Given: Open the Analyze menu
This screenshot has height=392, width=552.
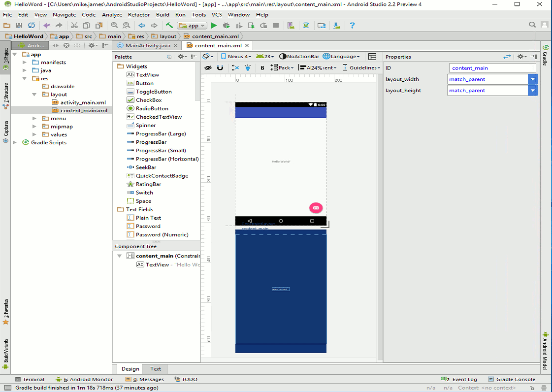Looking at the screenshot, I should pyautogui.click(x=112, y=15).
